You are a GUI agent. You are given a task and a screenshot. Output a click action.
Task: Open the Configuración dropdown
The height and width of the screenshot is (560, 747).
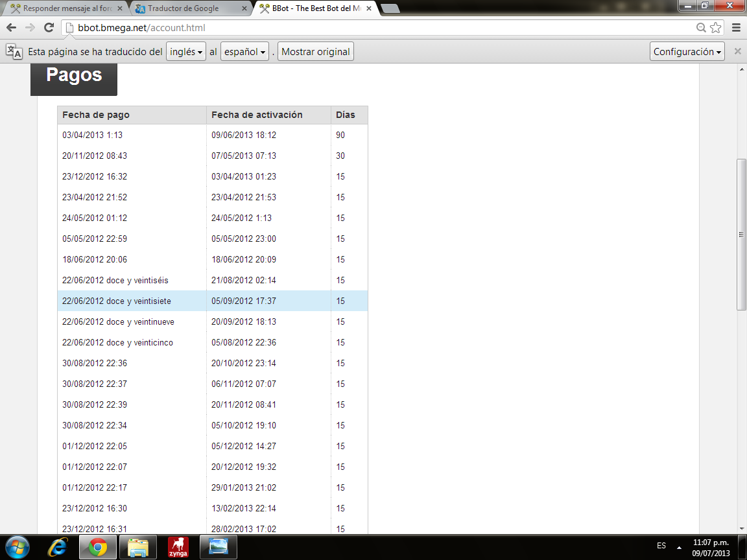pos(687,52)
